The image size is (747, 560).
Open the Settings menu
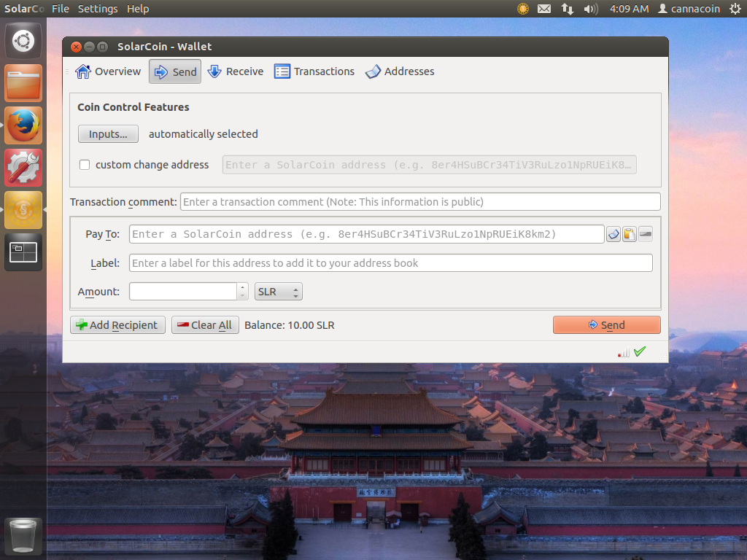(98, 9)
